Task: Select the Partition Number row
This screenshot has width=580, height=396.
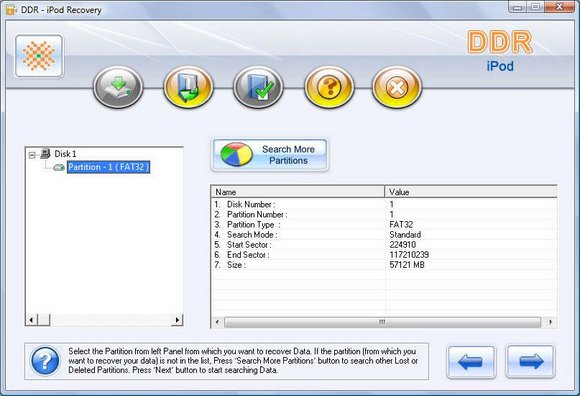Action: 384,214
